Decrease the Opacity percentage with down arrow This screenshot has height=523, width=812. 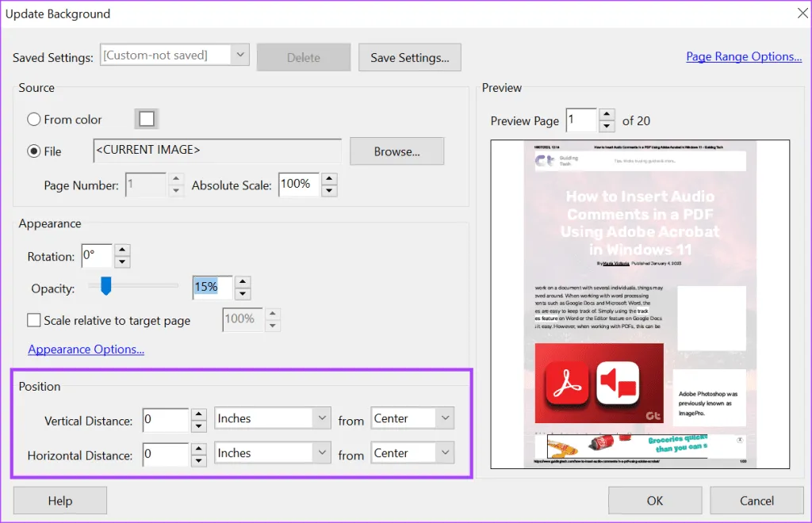[x=243, y=294]
